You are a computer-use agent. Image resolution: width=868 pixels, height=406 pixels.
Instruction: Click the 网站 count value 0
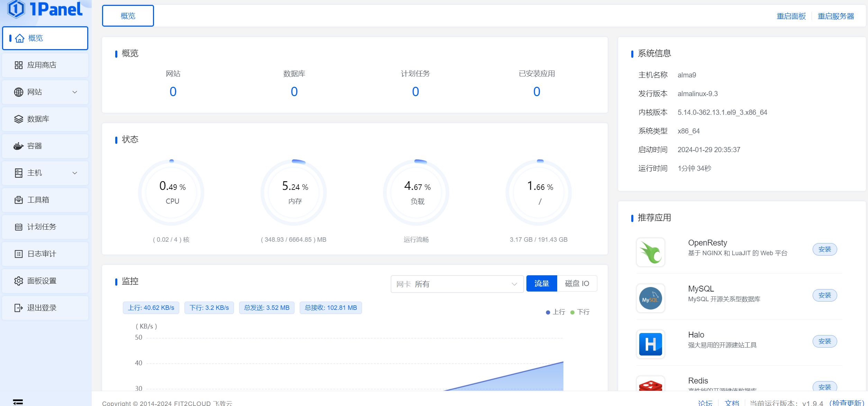point(173,92)
